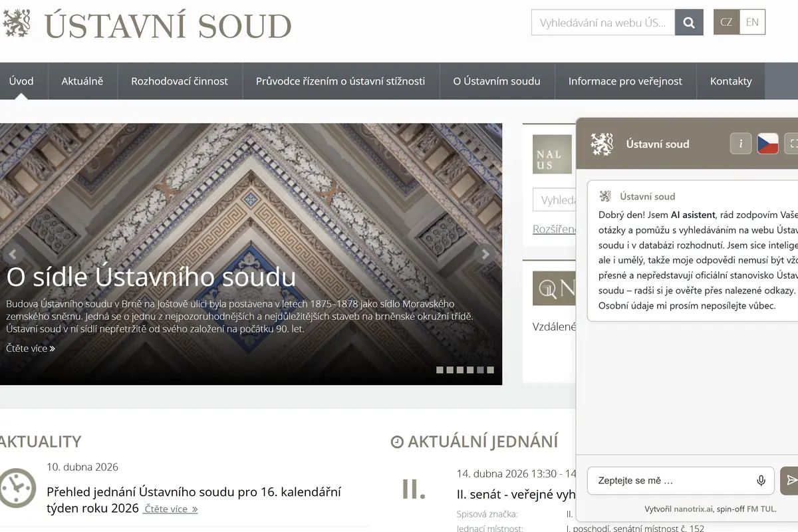Viewport: 798px width, 532px height.
Task: Send the chat message with arrow button
Action: [790, 480]
